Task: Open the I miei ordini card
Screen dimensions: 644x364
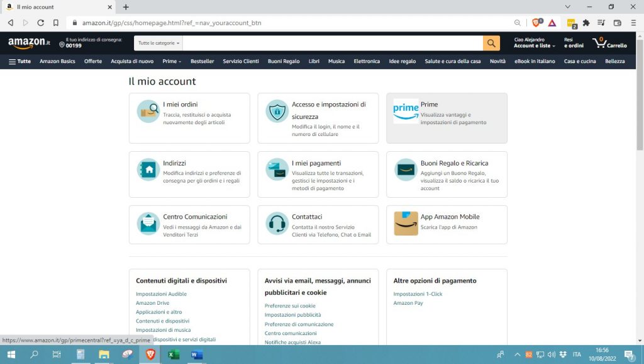Action: click(189, 118)
